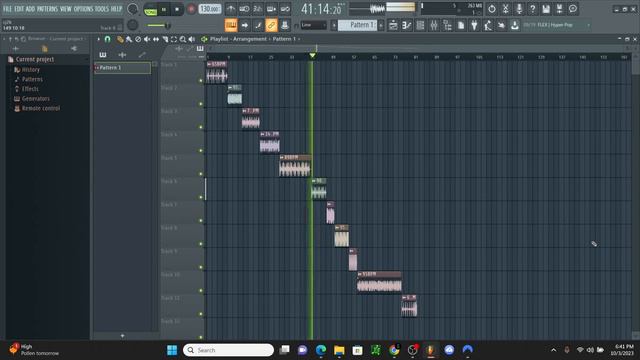Open the OPTIONS menu
Screen dimensions: 640x360
(x=83, y=9)
